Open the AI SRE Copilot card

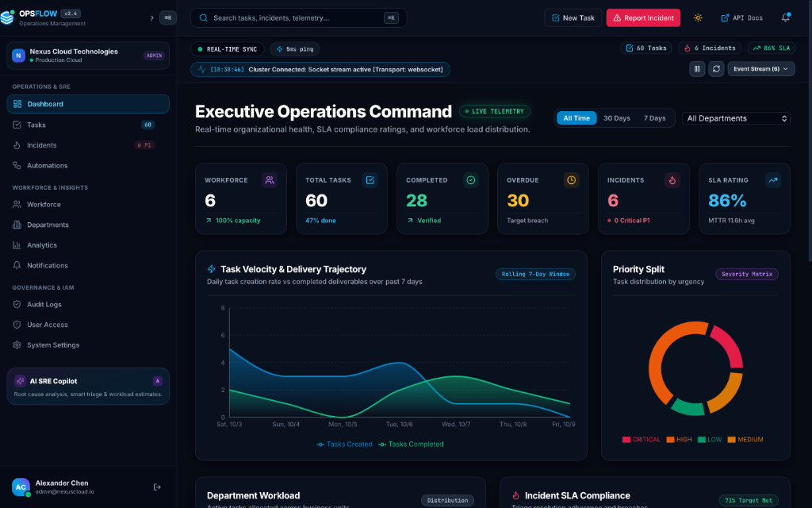[x=88, y=387]
